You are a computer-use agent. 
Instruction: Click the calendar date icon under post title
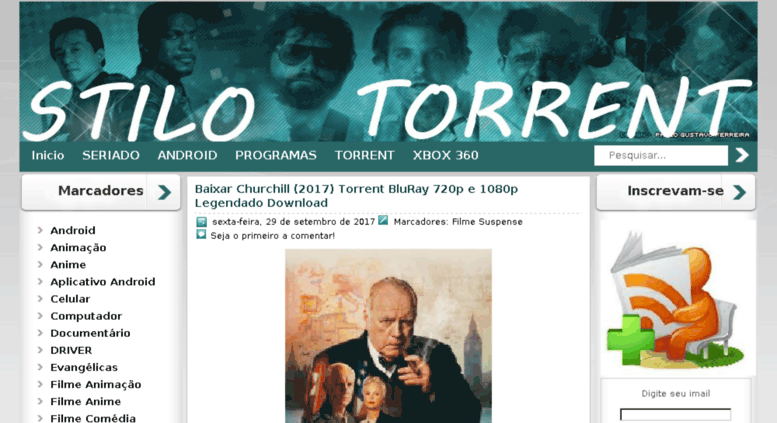[x=201, y=221]
